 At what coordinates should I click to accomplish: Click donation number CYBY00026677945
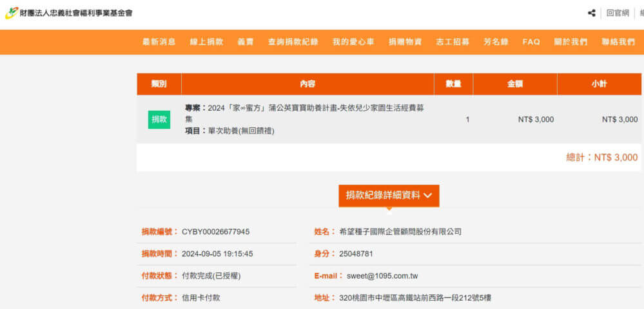coord(215,232)
